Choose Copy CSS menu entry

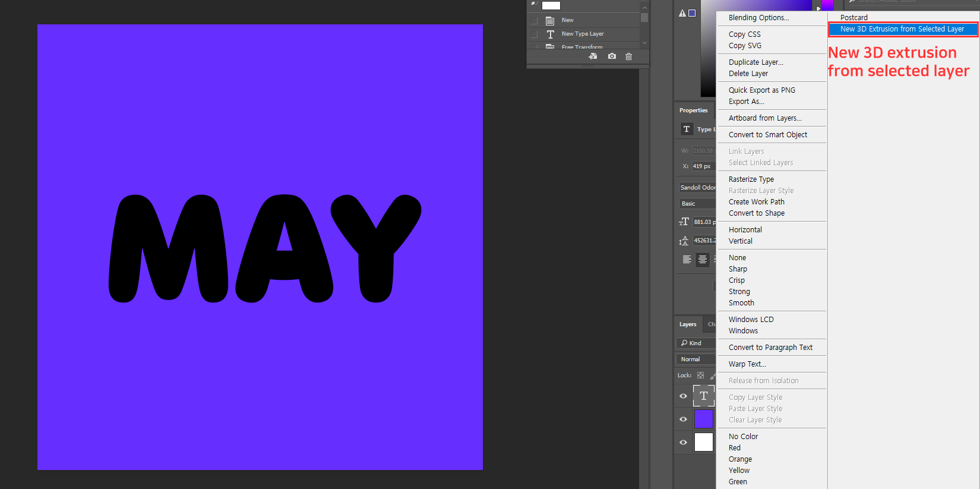(745, 34)
